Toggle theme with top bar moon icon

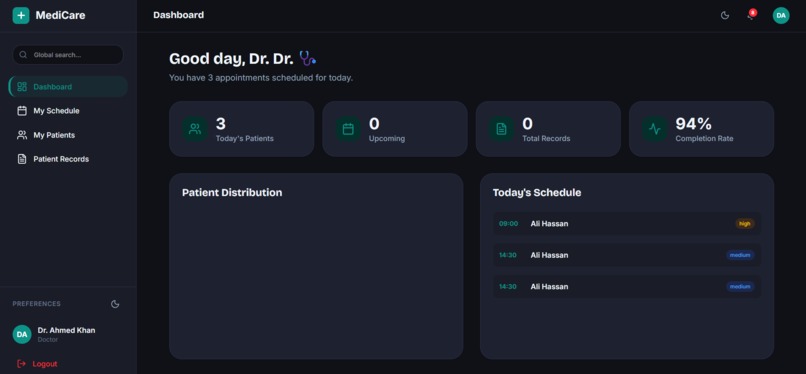click(725, 15)
